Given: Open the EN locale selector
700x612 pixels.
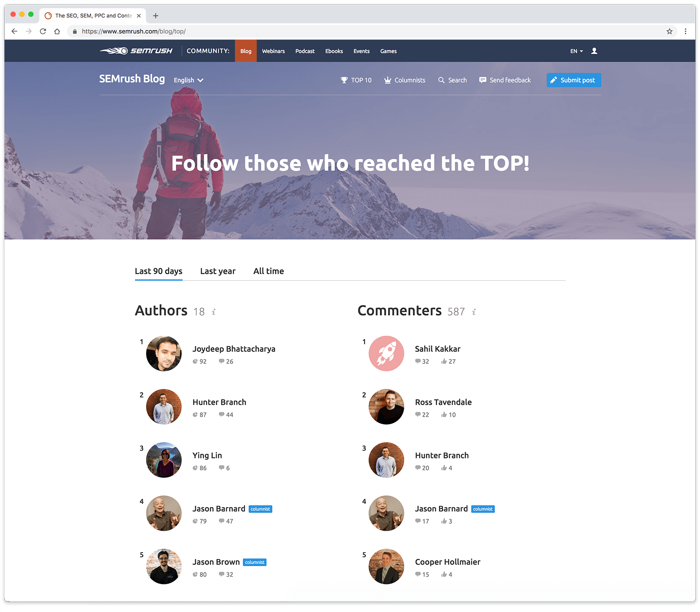Looking at the screenshot, I should [577, 51].
